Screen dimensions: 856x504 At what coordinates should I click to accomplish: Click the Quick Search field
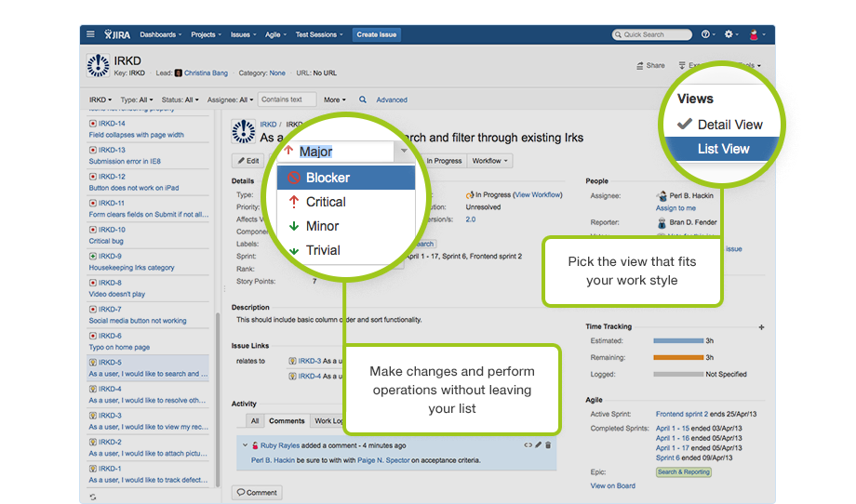coord(652,34)
